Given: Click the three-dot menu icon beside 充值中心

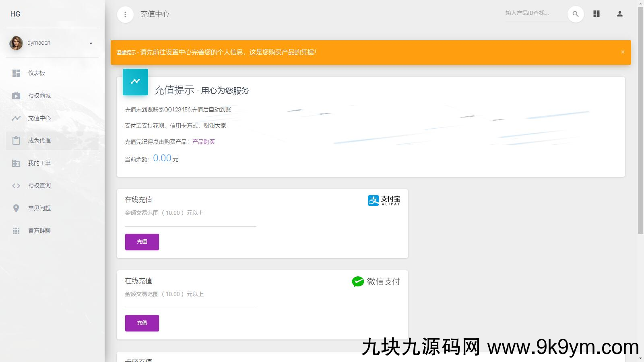Looking at the screenshot, I should click(125, 14).
